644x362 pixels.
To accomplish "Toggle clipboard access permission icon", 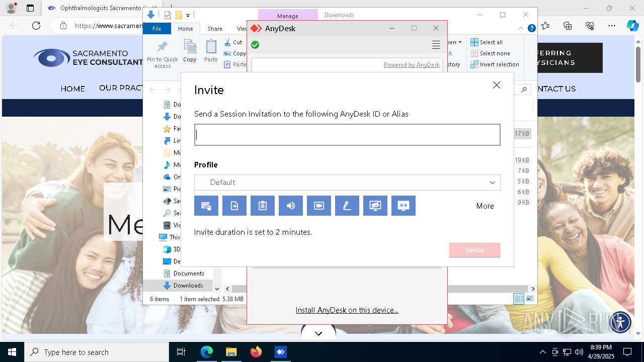I will click(x=263, y=206).
